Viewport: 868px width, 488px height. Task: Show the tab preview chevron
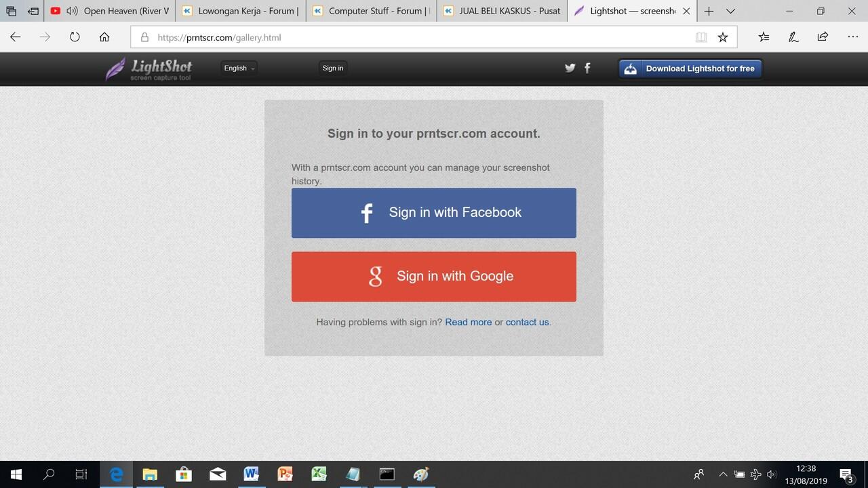pyautogui.click(x=730, y=12)
